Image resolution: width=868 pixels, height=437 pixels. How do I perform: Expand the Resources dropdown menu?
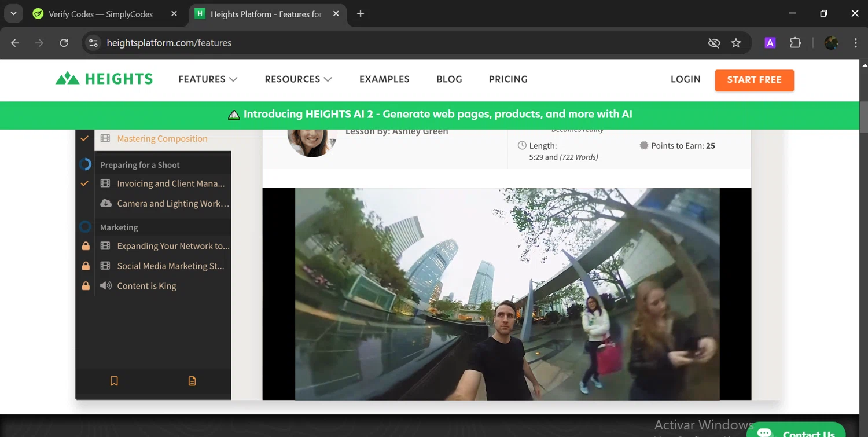298,79
